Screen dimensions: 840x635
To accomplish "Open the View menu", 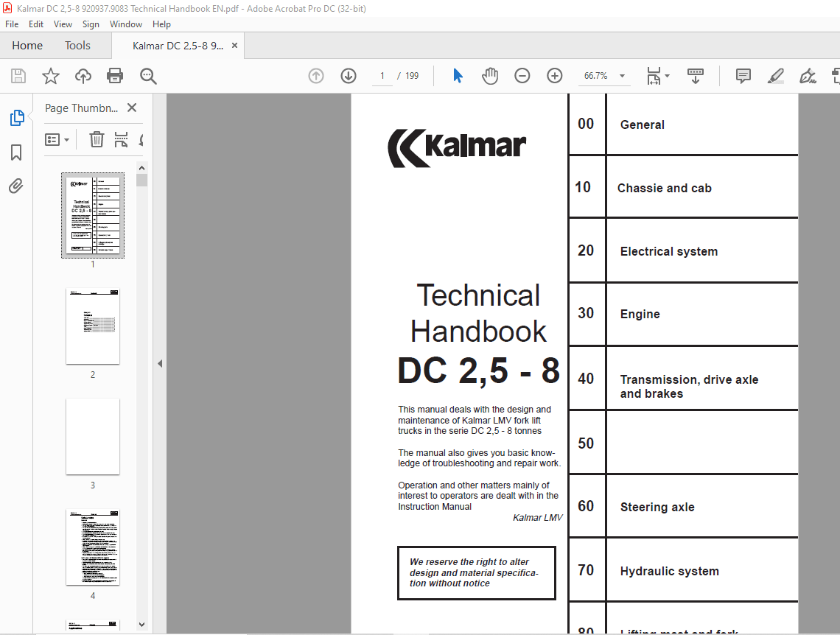I will [x=63, y=24].
